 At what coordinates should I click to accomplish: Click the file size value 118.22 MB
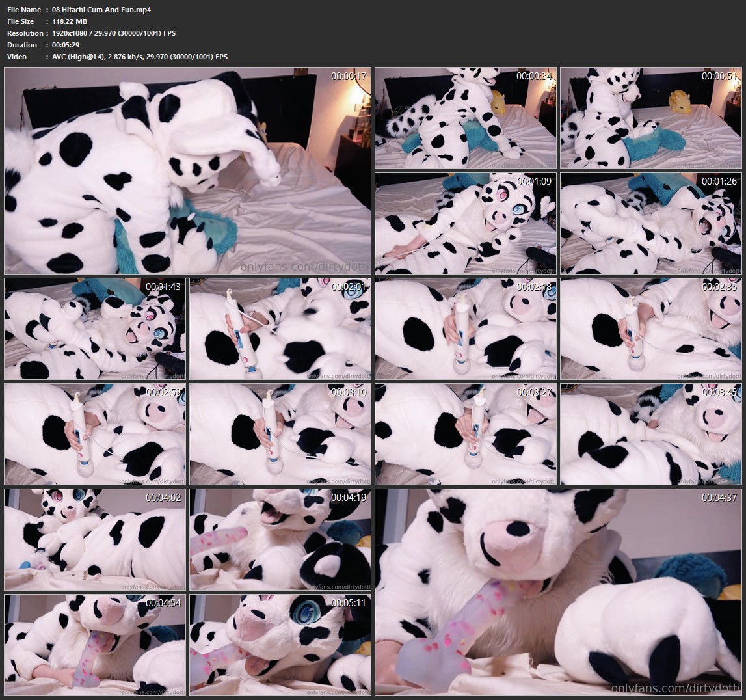pos(70,21)
